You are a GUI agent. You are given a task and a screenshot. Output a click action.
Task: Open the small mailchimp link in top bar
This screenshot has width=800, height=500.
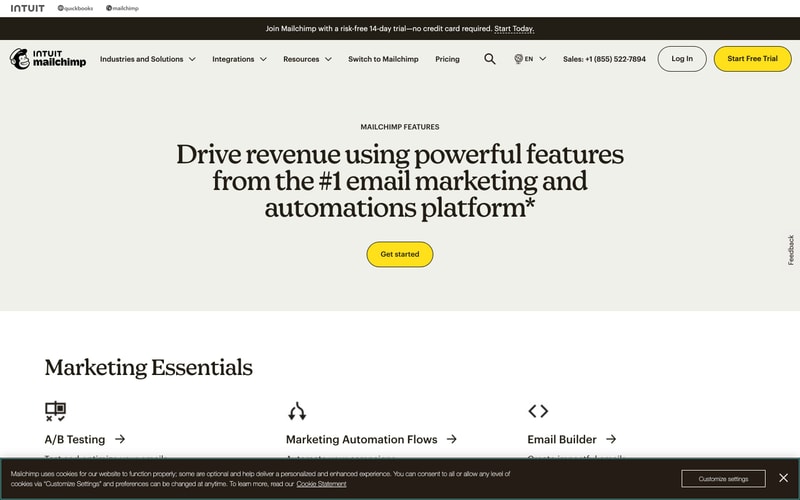coord(122,8)
